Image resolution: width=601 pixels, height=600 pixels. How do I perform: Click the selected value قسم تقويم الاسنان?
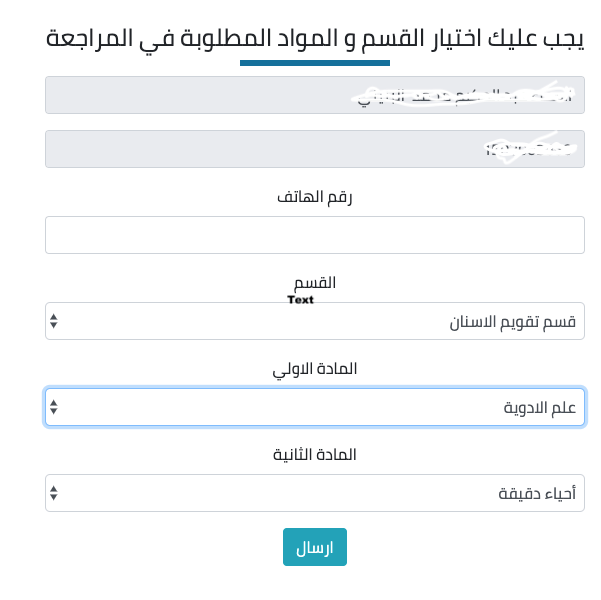tap(512, 322)
